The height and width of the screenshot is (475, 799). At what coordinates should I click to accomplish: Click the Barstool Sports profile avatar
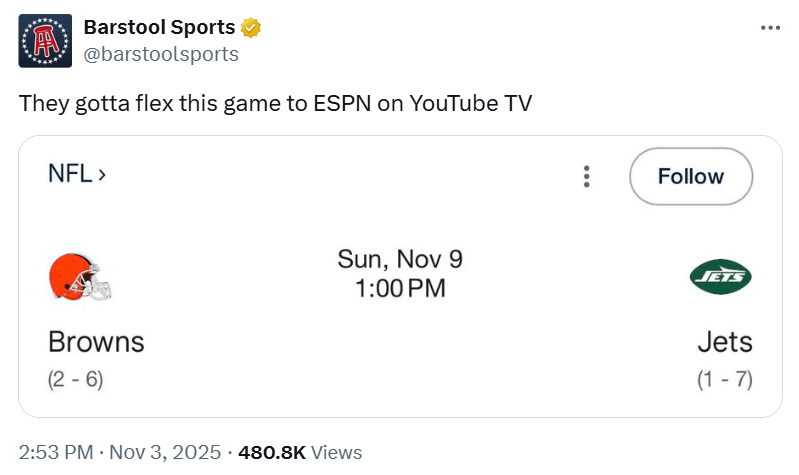point(45,40)
